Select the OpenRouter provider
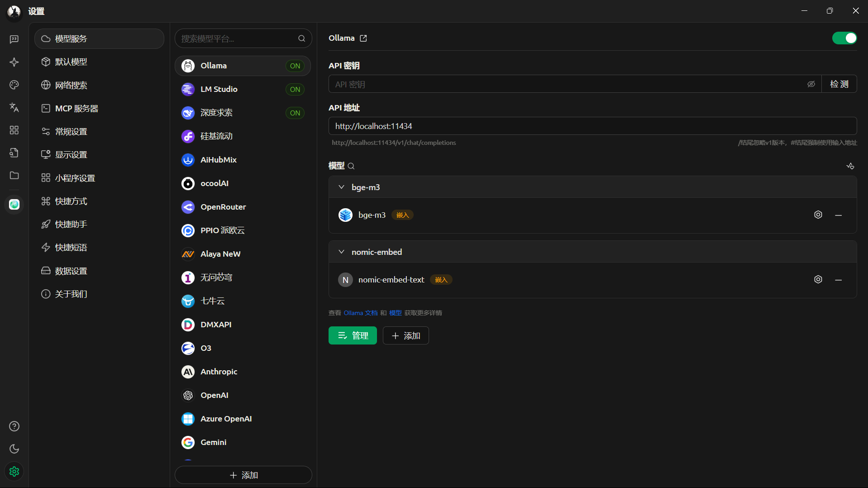Screen dimensions: 868x488 click(243, 207)
